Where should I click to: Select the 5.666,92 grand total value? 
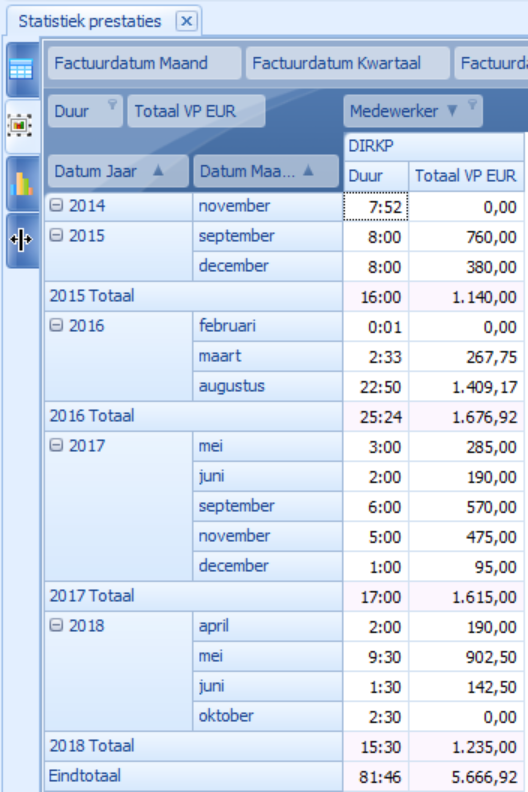pos(466,776)
